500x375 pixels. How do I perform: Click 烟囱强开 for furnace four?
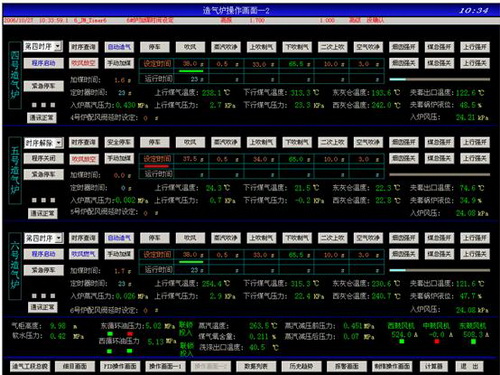click(404, 47)
